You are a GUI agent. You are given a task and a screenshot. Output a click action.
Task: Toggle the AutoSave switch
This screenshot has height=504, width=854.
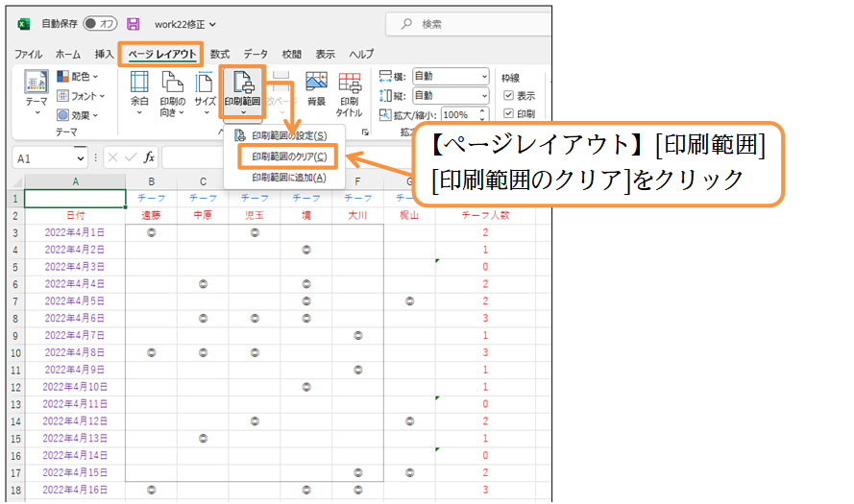[100, 23]
